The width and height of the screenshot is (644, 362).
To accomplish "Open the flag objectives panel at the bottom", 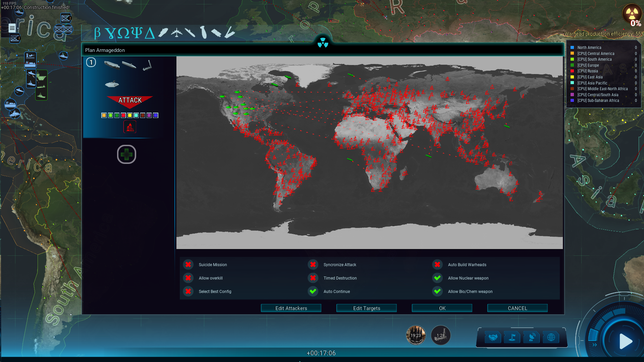I will 512,337.
